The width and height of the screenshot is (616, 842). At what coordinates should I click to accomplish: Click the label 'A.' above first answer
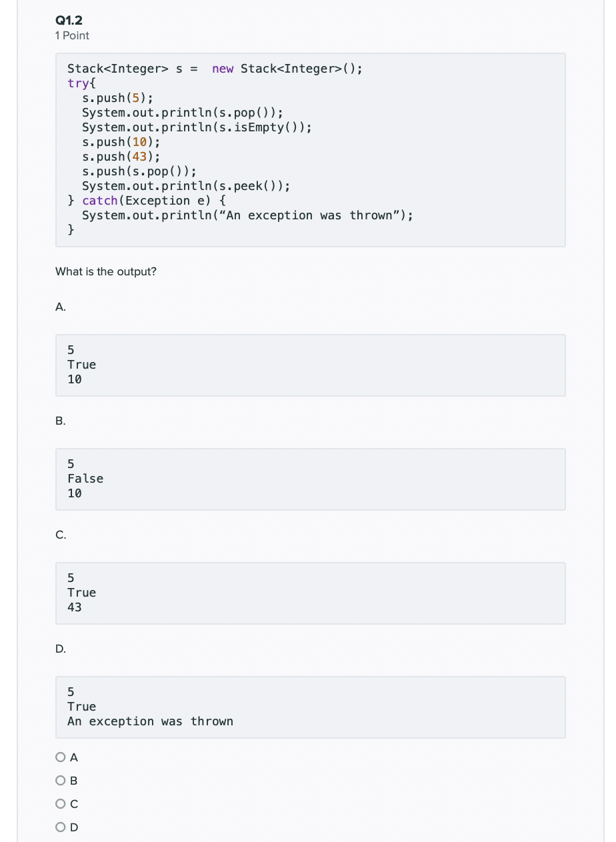coord(60,307)
